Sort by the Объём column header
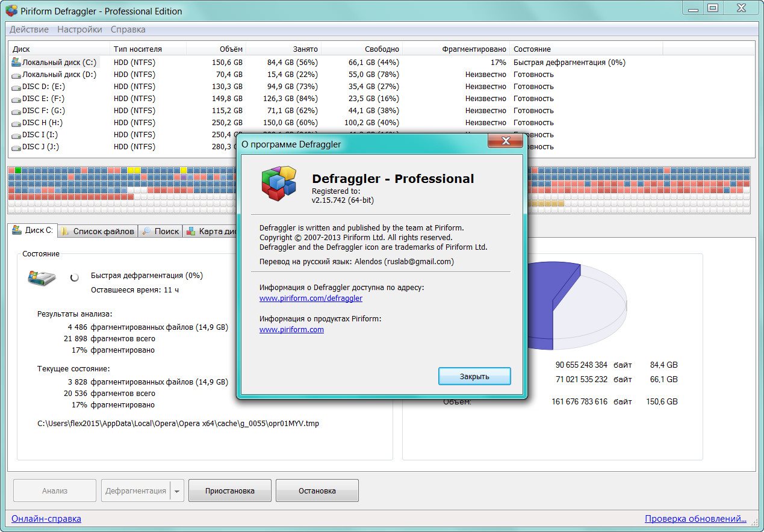Screen dimensions: 764x532 216,49
